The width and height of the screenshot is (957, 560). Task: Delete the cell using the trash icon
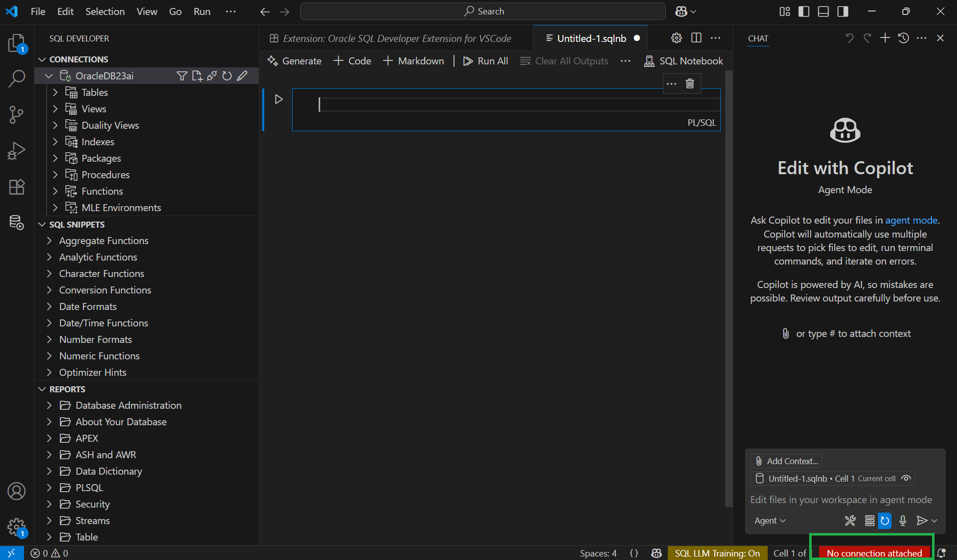(x=690, y=83)
